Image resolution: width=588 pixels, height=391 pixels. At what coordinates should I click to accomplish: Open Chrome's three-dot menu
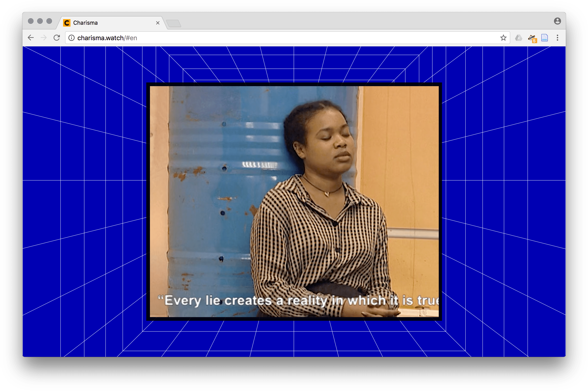pos(557,38)
